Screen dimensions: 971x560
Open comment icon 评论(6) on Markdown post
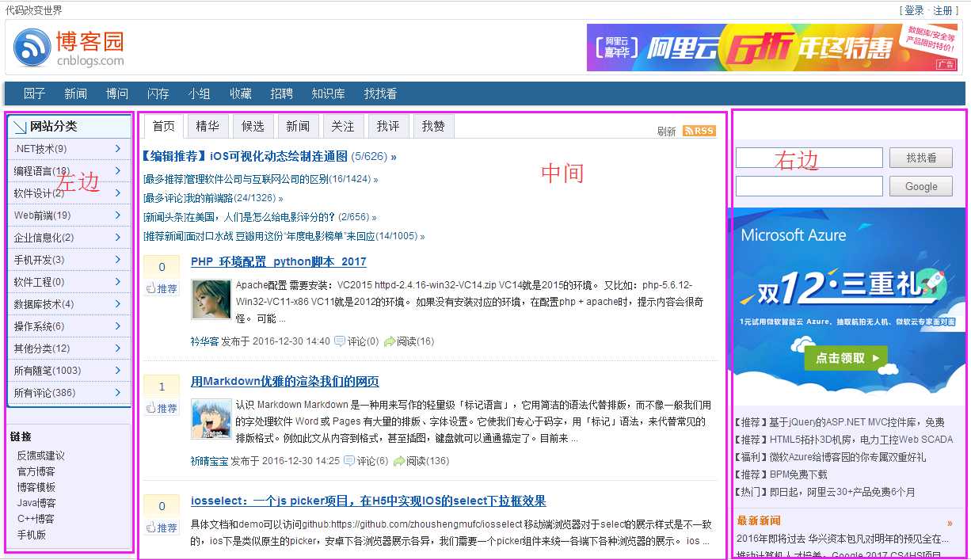point(366,461)
